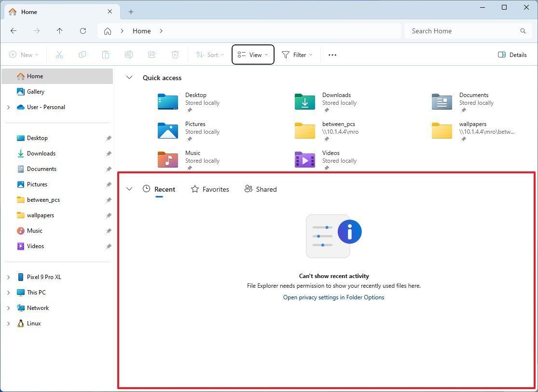Viewport: 538px width, 392px height.
Task: Select the Cut icon on the toolbar
Action: (x=59, y=55)
